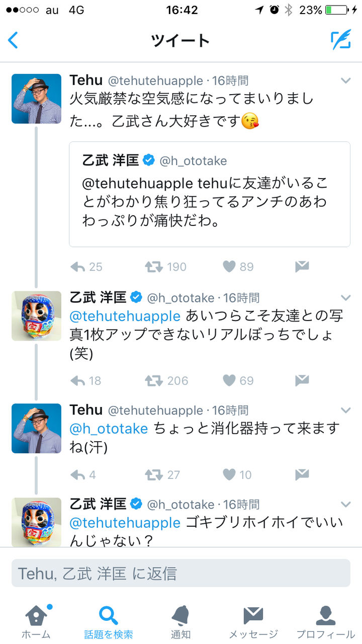
Task: Tap the compose new tweet icon
Action: pyautogui.click(x=340, y=40)
